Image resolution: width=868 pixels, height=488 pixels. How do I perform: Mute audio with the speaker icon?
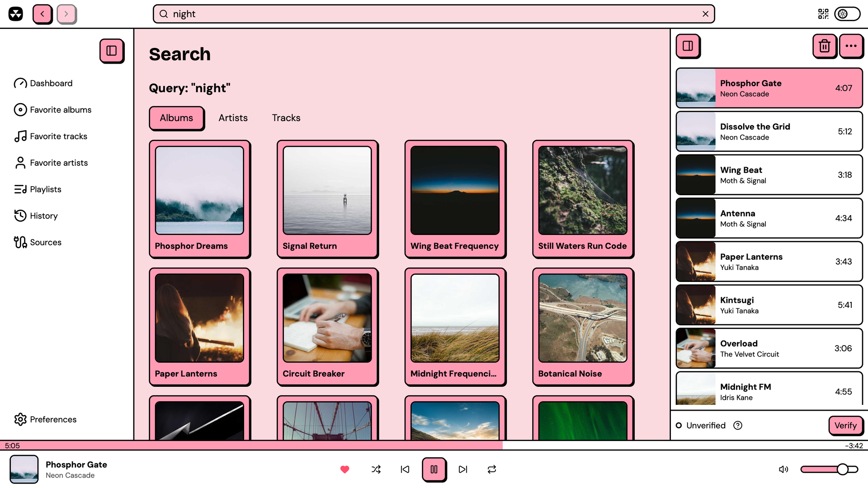coord(783,469)
